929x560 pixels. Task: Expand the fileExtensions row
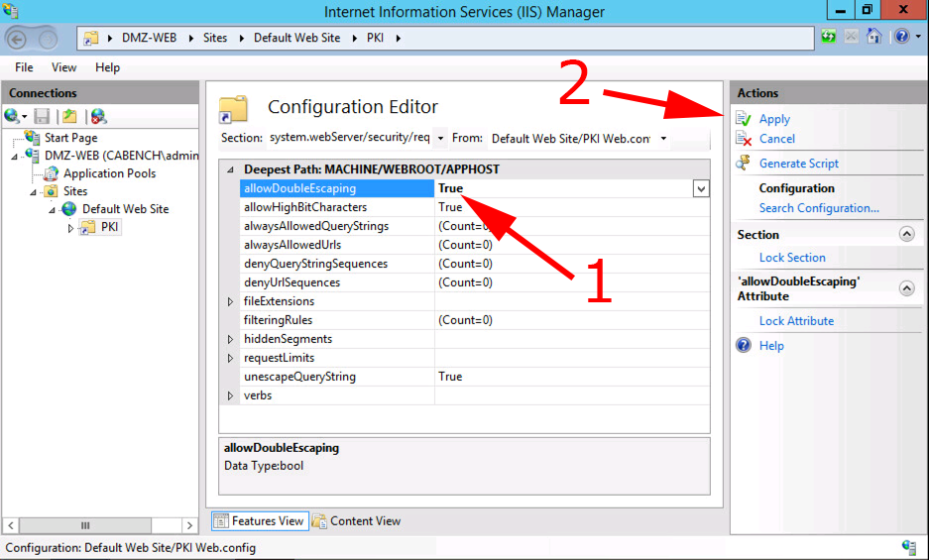[230, 301]
